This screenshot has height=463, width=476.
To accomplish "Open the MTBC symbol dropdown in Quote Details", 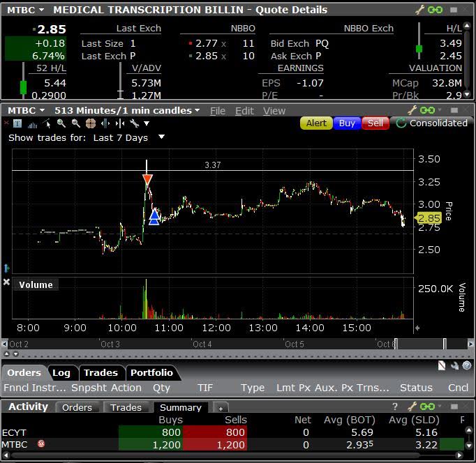I will point(41,10).
